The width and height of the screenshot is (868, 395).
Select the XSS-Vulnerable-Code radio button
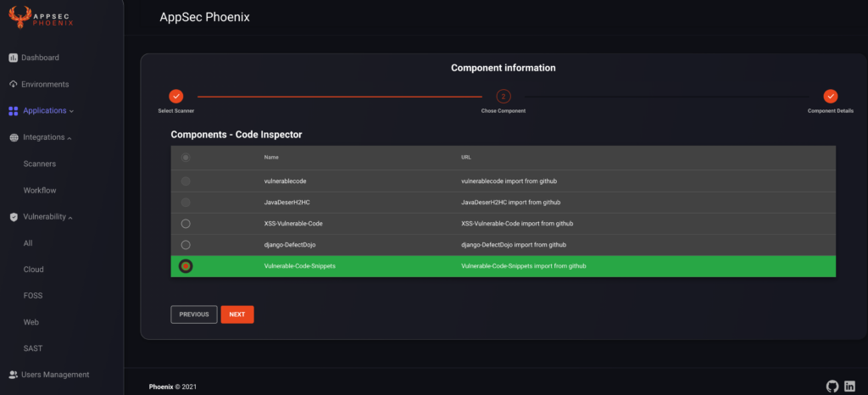point(186,224)
